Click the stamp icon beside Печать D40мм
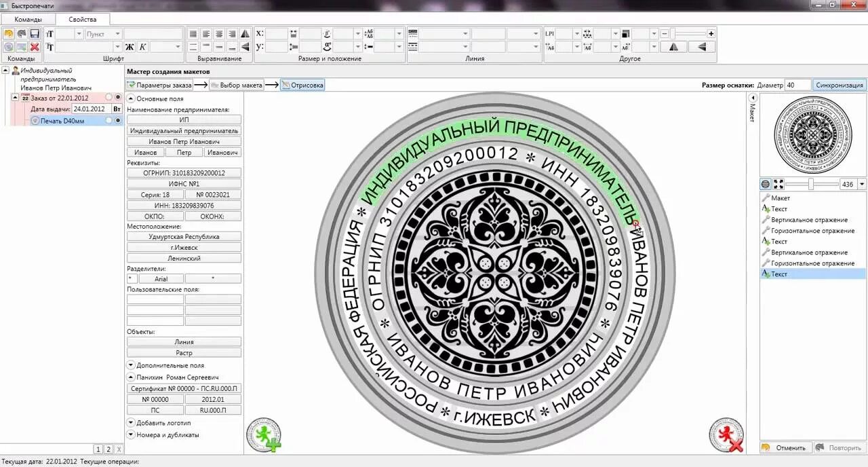The height and width of the screenshot is (467, 868). [x=35, y=121]
